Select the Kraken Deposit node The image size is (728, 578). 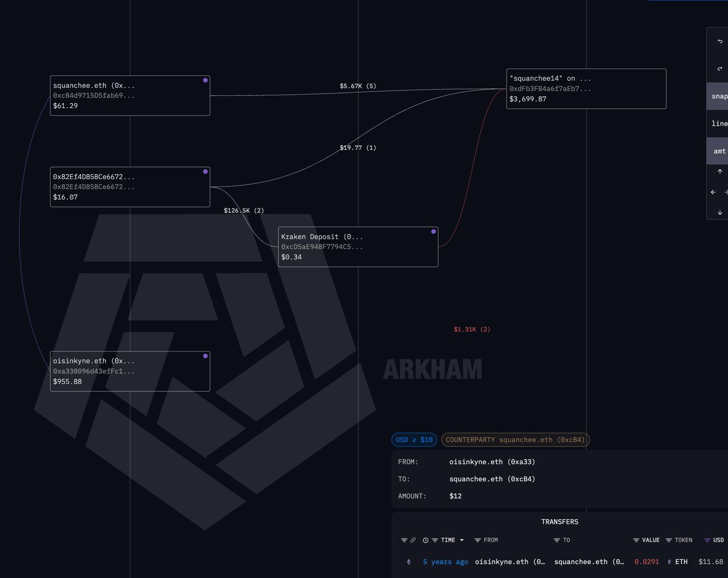[358, 247]
